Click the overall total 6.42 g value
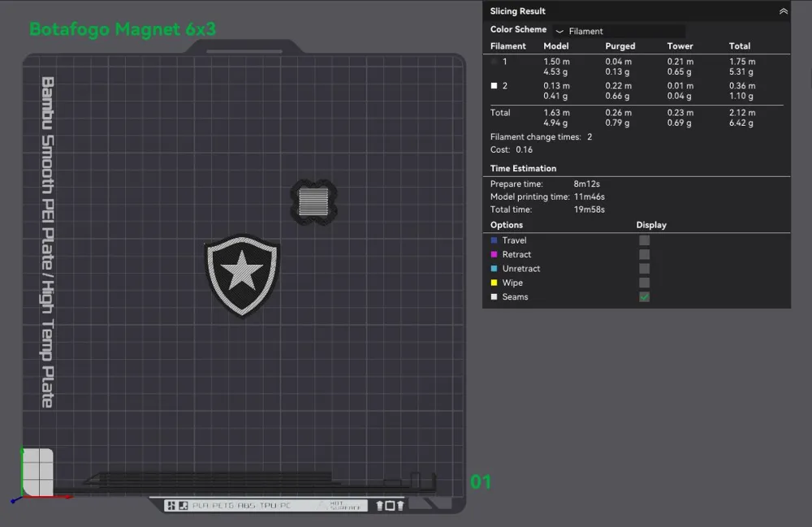Image resolution: width=812 pixels, height=527 pixels. [x=741, y=123]
